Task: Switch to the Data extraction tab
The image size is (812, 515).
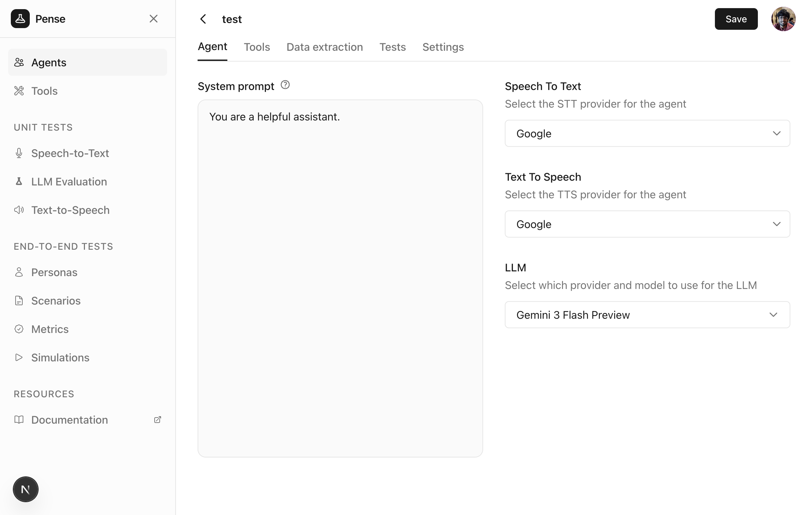Action: tap(324, 47)
